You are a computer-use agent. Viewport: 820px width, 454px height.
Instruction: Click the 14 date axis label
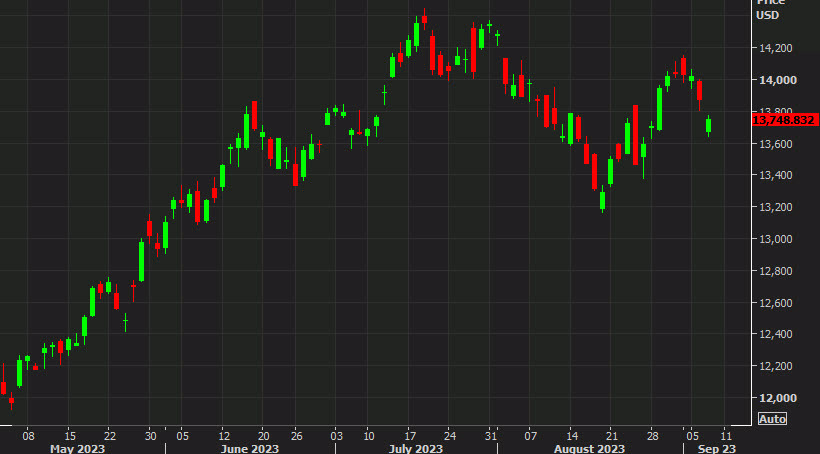572,436
